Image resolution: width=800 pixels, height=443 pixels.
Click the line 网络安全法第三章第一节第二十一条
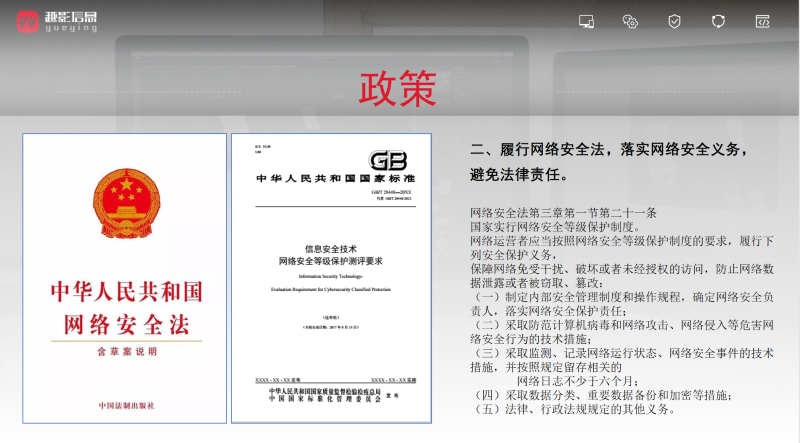563,213
